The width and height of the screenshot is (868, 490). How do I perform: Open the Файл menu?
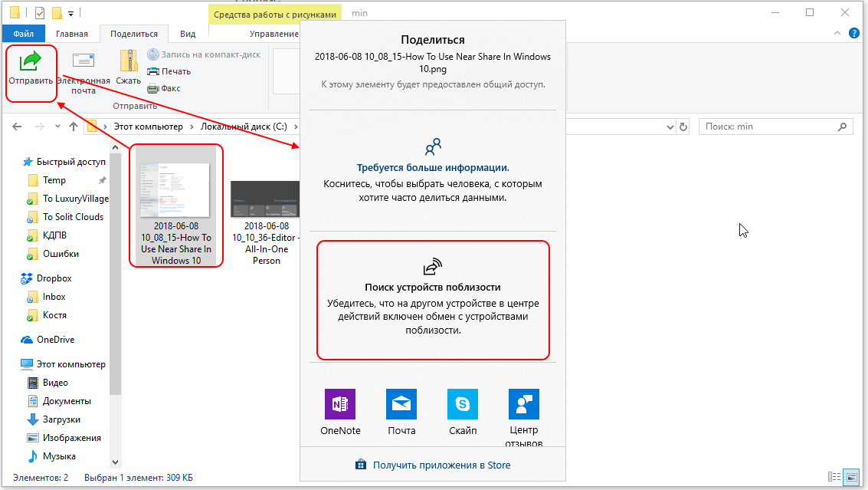pyautogui.click(x=23, y=33)
